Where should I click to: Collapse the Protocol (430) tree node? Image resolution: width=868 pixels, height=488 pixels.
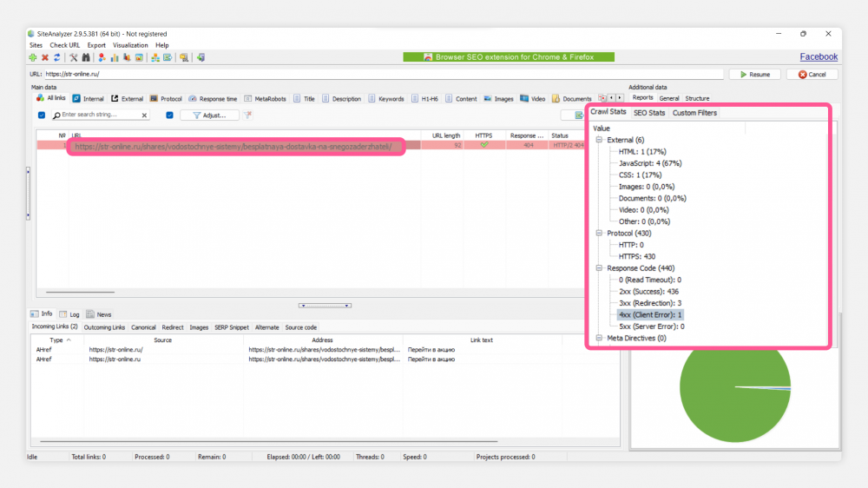tap(599, 234)
